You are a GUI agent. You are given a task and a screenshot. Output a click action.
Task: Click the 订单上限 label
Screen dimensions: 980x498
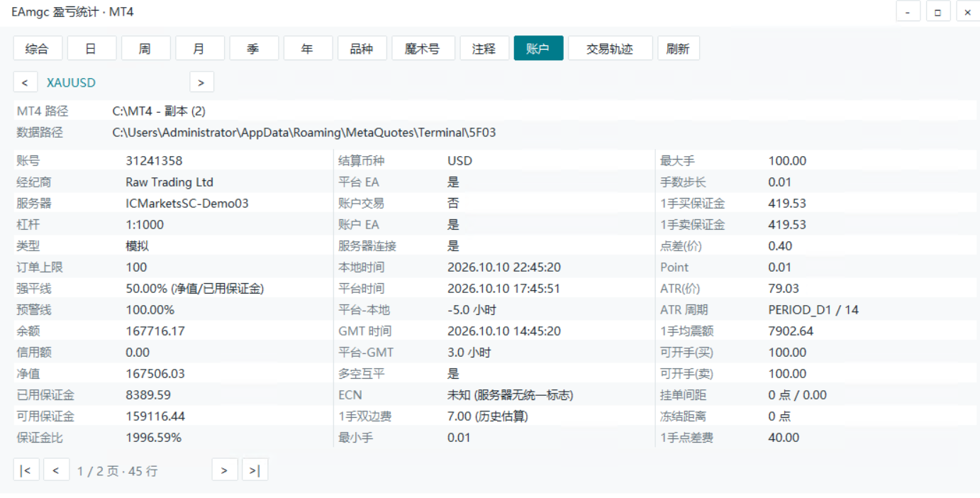(x=40, y=267)
